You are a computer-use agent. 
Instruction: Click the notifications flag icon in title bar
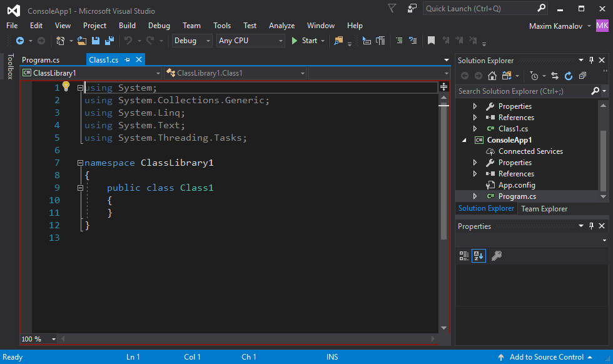(x=392, y=8)
